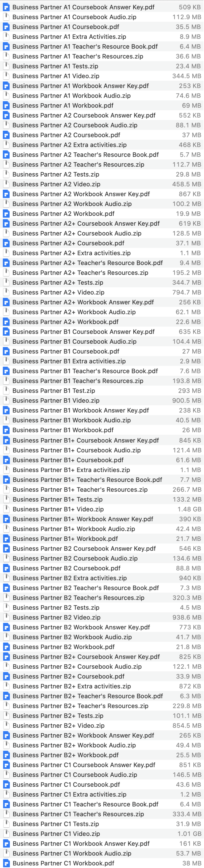Viewport: 204px width, 868px height.
Task: Click the PDF icon for A2+ Workbook Answer Key
Action: pos(6,302)
